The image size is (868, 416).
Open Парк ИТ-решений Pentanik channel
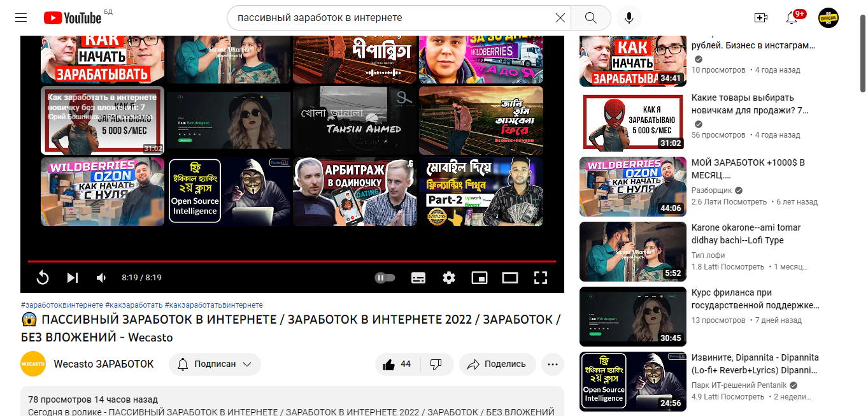[739, 385]
